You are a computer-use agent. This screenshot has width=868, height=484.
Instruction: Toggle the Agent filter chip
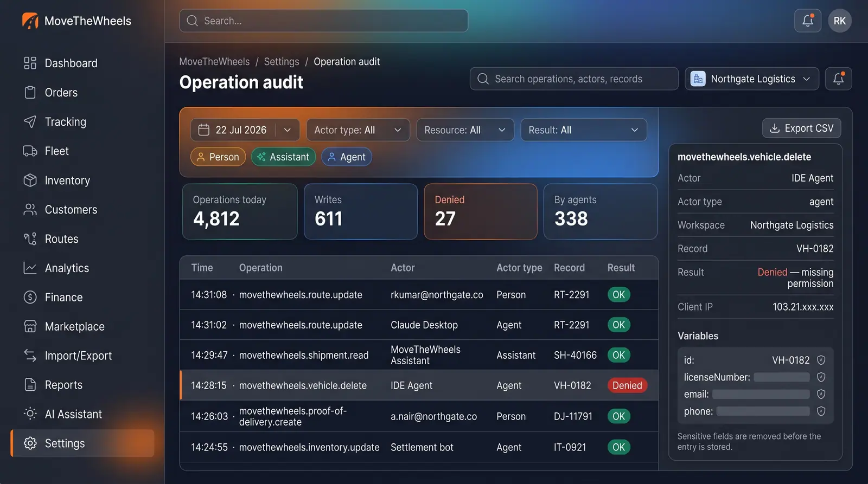(x=347, y=157)
